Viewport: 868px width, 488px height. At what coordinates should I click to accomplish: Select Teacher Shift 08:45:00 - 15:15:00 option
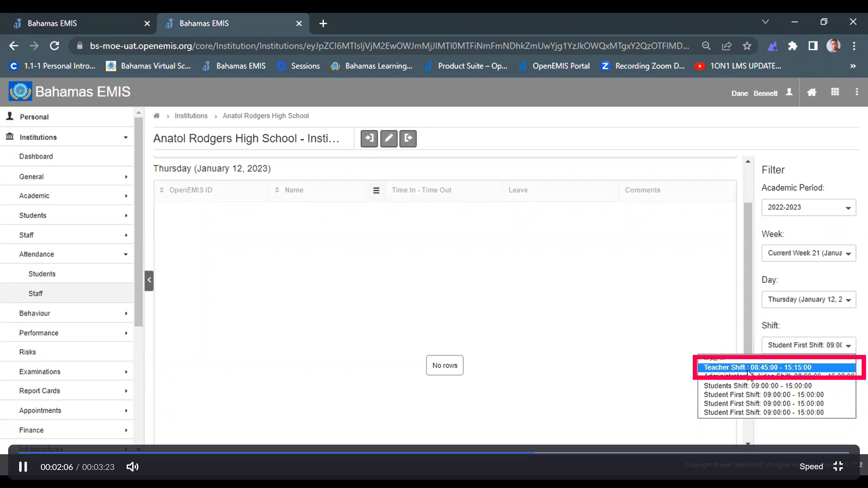pyautogui.click(x=776, y=367)
